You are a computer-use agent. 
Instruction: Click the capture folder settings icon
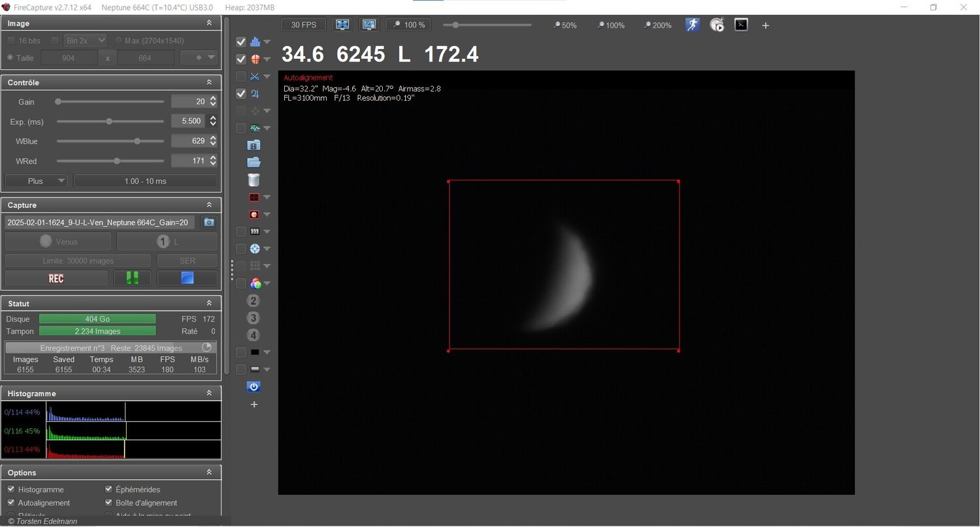tap(209, 222)
